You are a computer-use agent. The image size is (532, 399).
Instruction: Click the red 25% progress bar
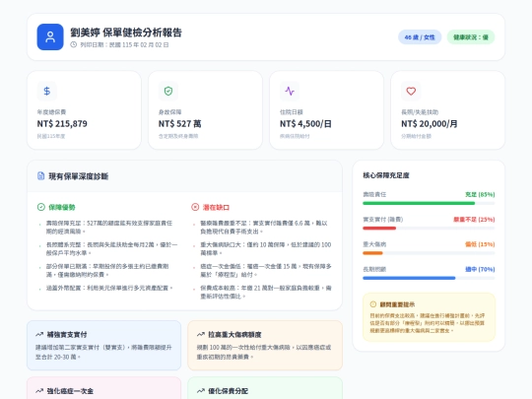[379, 228]
